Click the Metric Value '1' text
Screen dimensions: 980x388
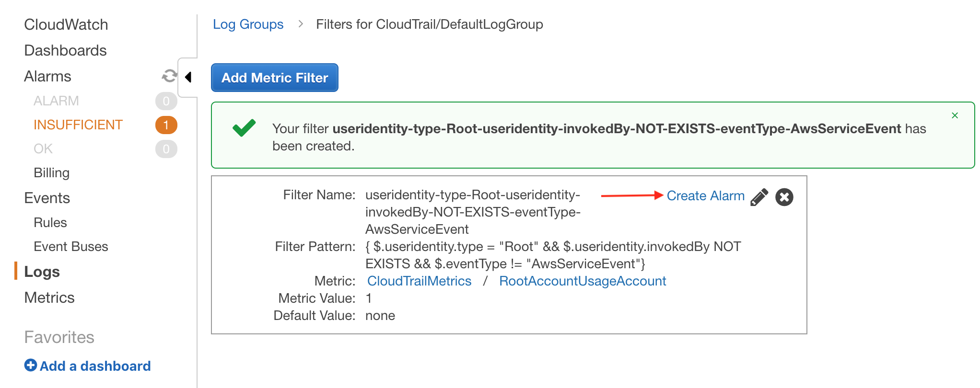[368, 298]
